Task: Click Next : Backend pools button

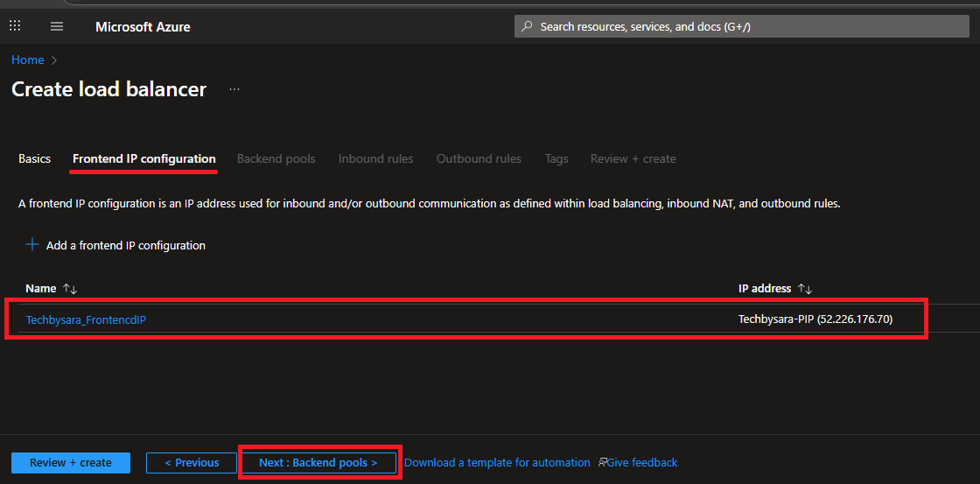Action: [x=318, y=463]
